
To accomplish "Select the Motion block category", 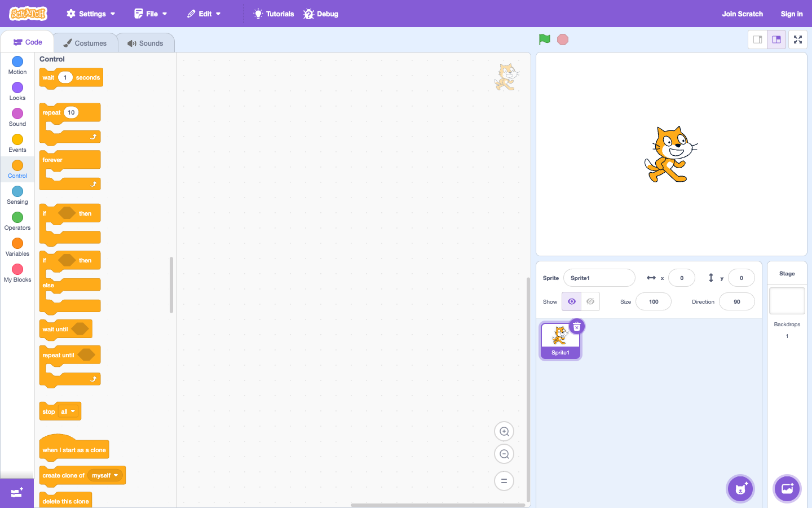I will pos(17,65).
